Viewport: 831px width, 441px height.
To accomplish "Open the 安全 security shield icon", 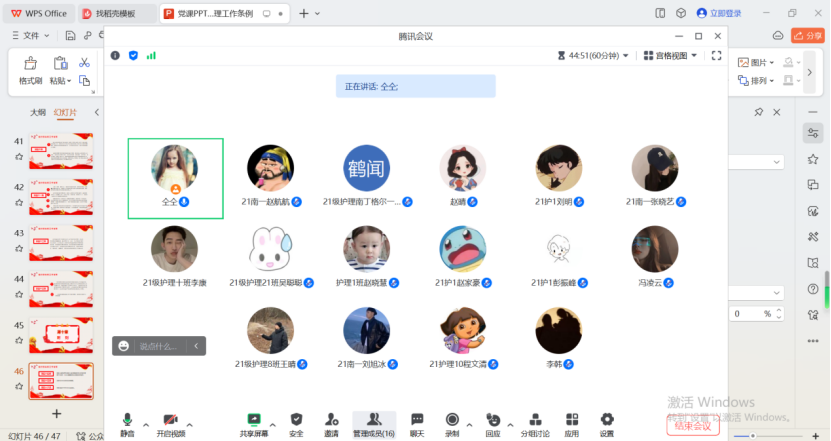I will point(296,420).
